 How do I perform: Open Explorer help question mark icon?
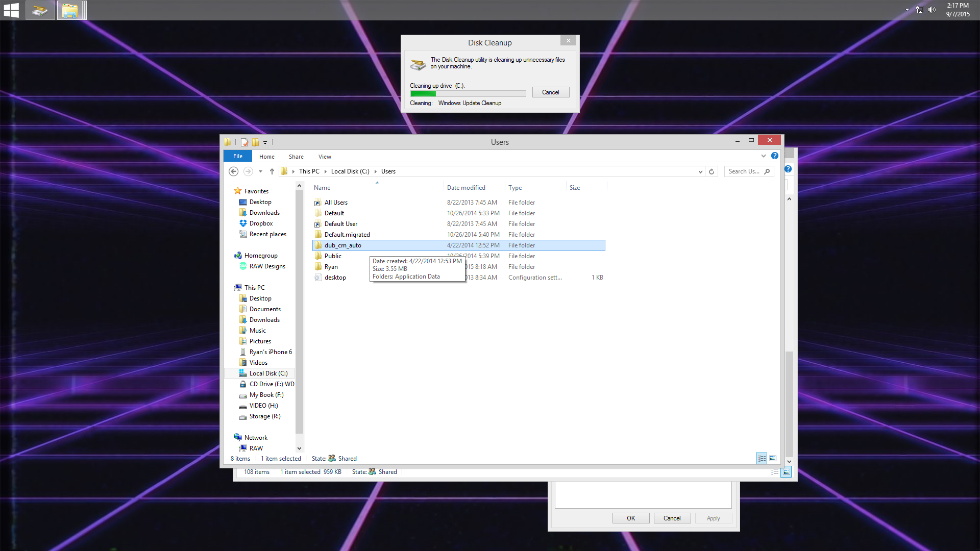click(775, 156)
